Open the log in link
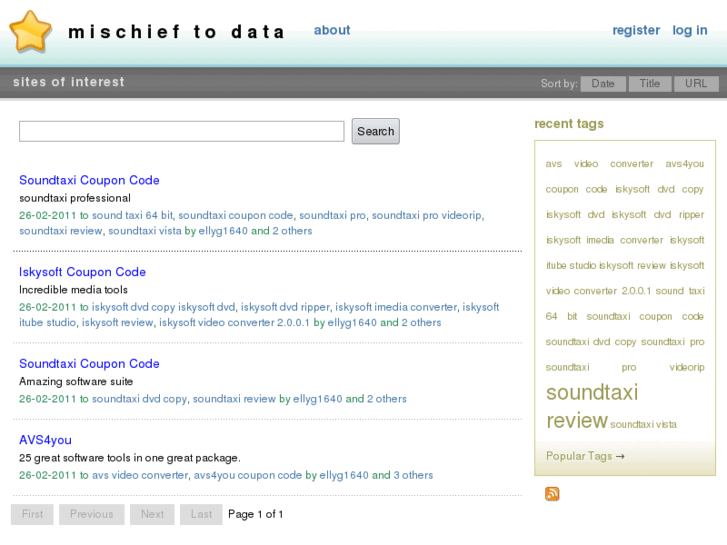The width and height of the screenshot is (727, 545). [x=690, y=30]
